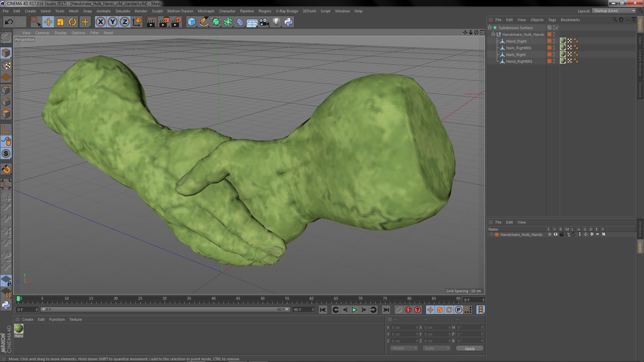The image size is (644, 362).
Task: Click the magnet Workplane snap icon
Action: pos(6,169)
